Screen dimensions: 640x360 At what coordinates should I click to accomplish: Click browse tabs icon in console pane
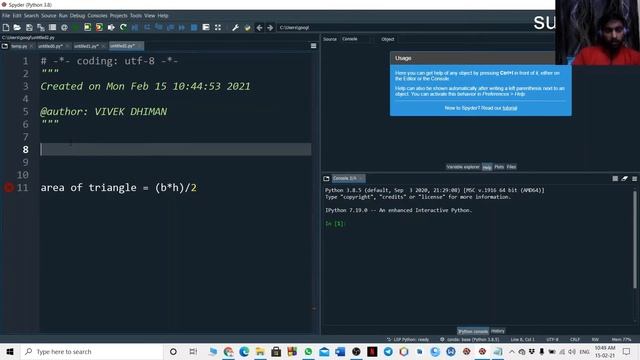[326, 178]
